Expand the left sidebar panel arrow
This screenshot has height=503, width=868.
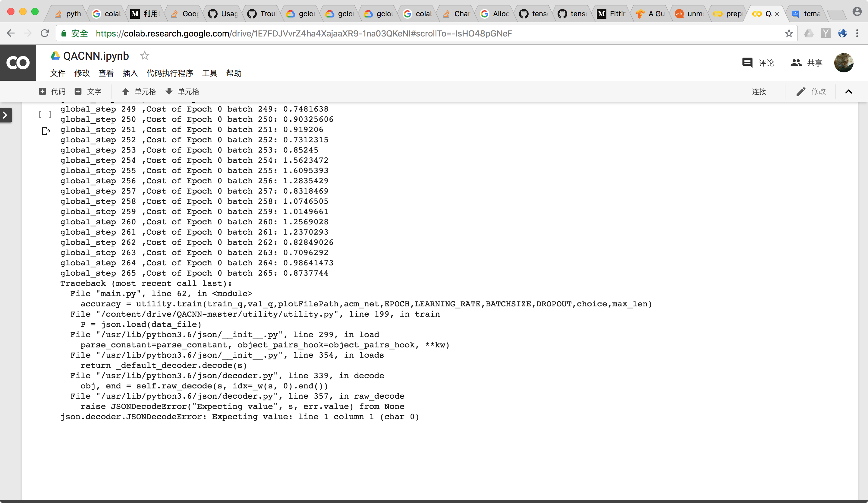tap(5, 115)
